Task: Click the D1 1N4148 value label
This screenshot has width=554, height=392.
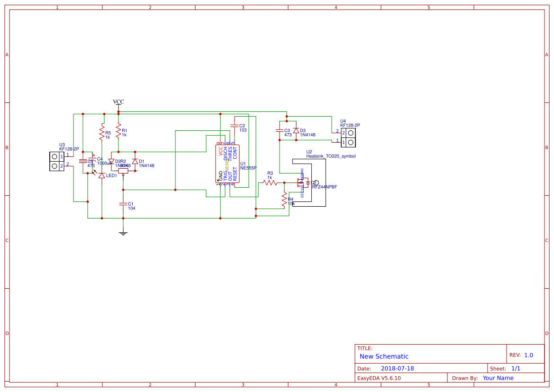Action: pos(146,166)
